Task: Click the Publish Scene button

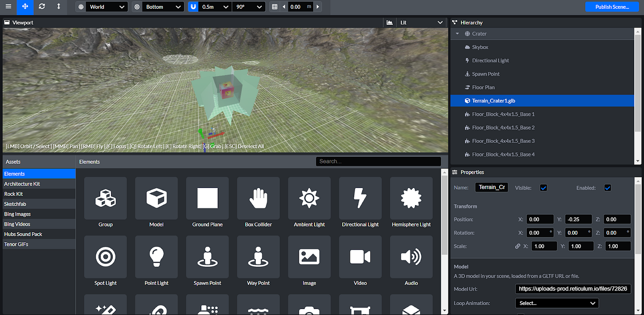Action: pos(612,7)
